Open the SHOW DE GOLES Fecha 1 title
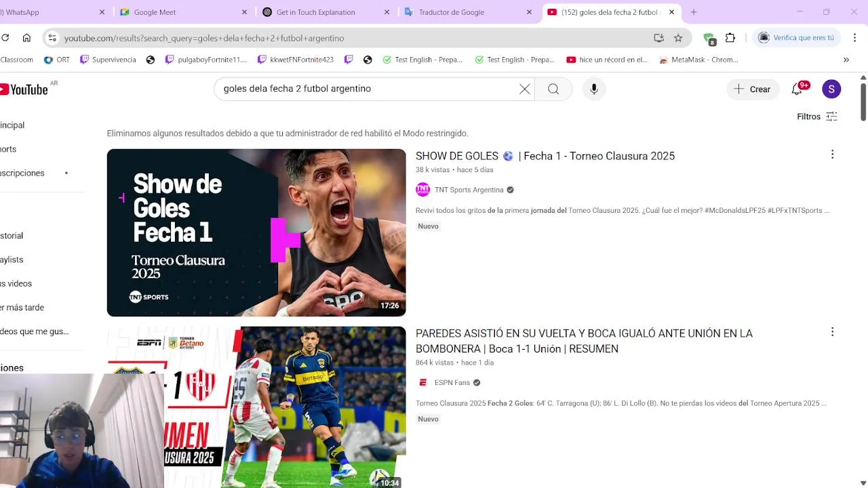The height and width of the screenshot is (488, 868). tap(545, 156)
